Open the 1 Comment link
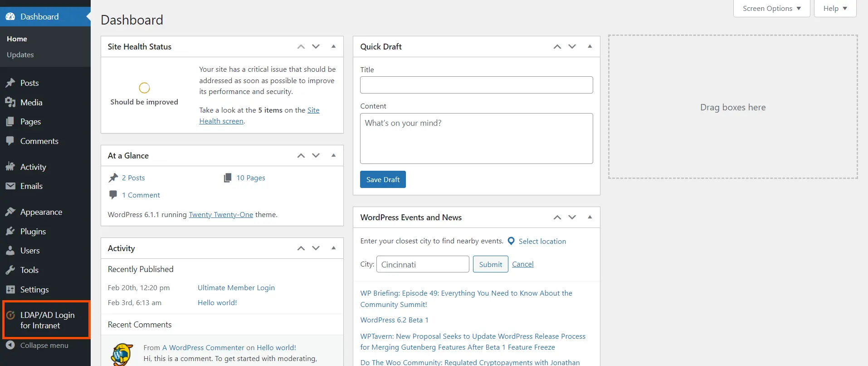The height and width of the screenshot is (366, 868). 141,195
